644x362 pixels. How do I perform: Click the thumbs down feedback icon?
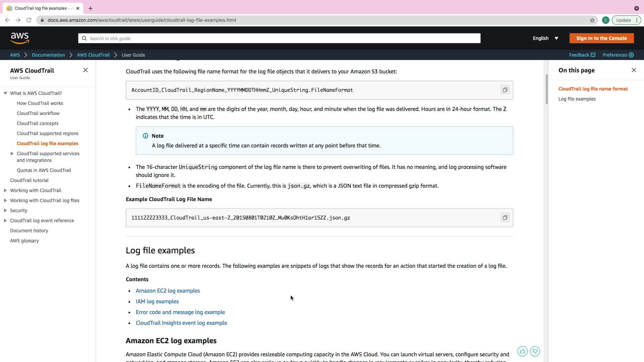tap(535, 351)
